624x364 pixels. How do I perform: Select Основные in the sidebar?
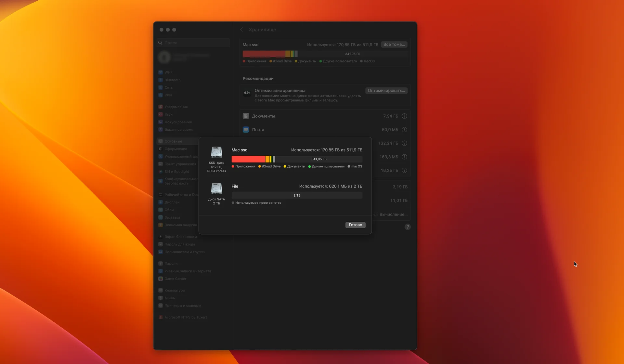pos(178,141)
